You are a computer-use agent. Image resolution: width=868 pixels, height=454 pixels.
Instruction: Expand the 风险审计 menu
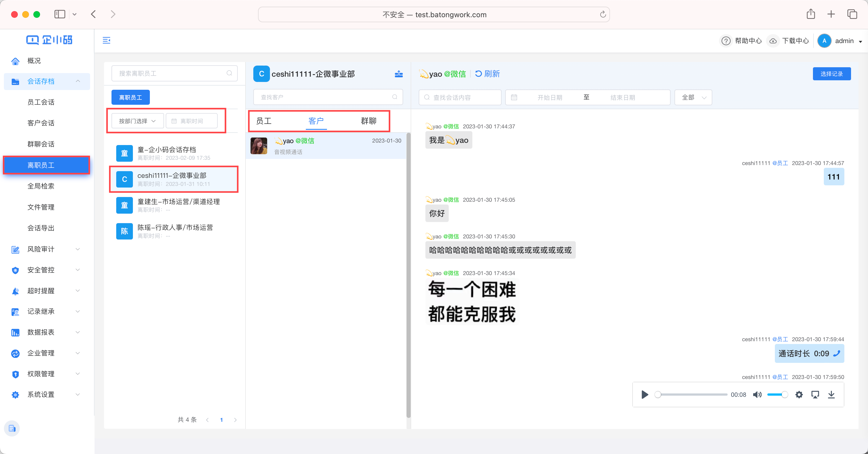[78, 249]
